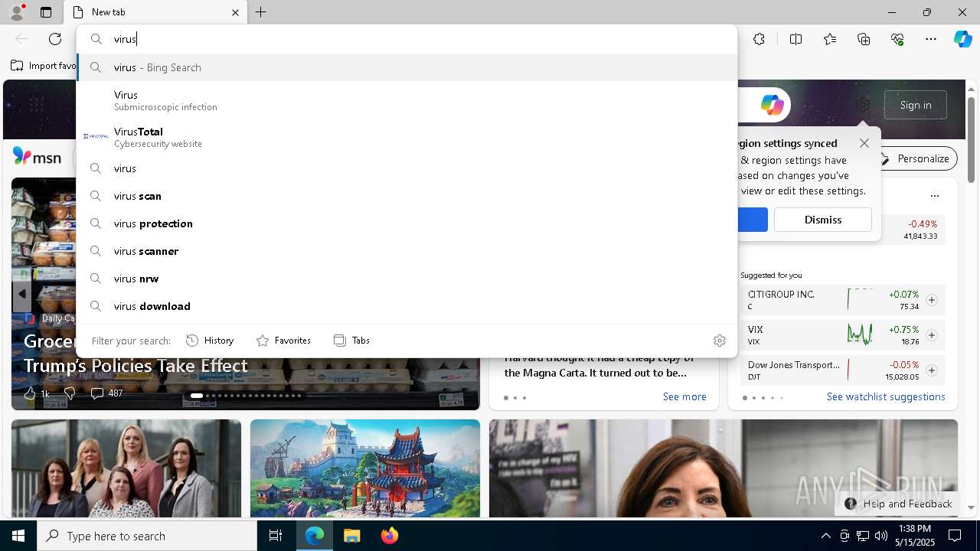Click Help and Feedback button
Image resolution: width=980 pixels, height=551 pixels.
click(898, 504)
